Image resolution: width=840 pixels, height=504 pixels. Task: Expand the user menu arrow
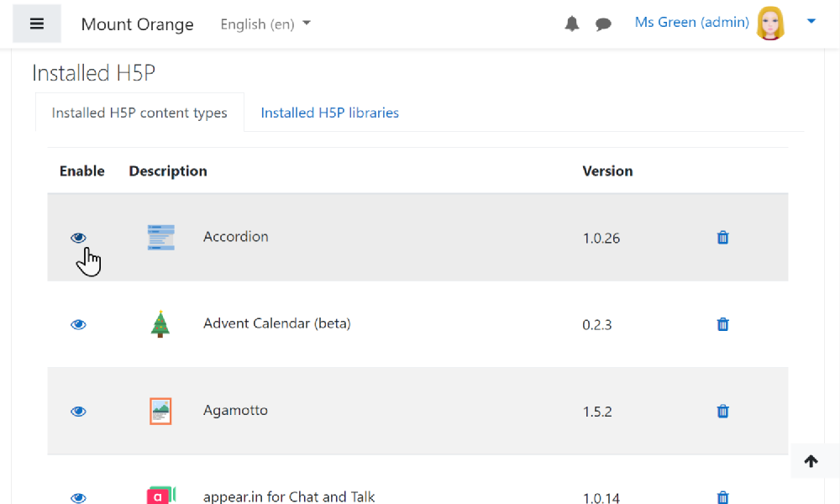coord(811,22)
